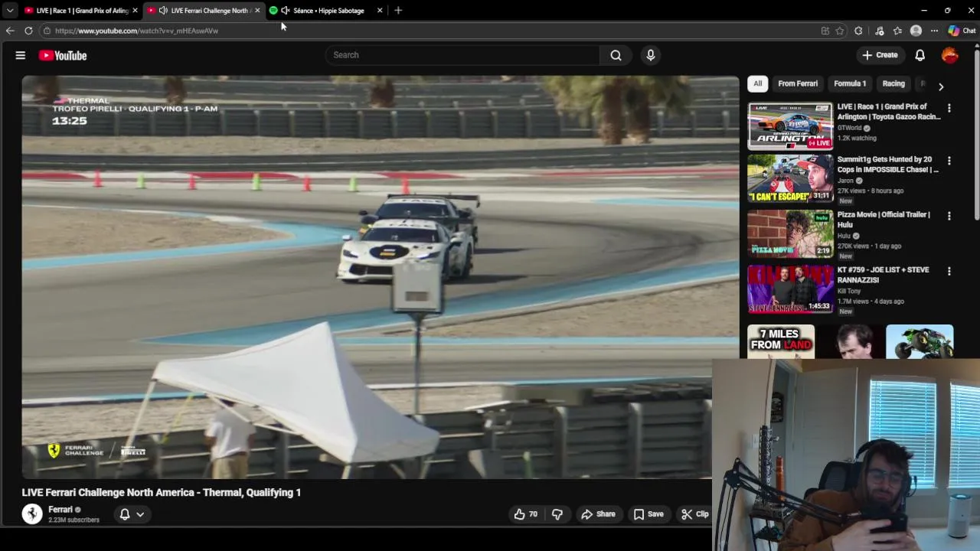Close the Ferrari Challenge tab

257,11
